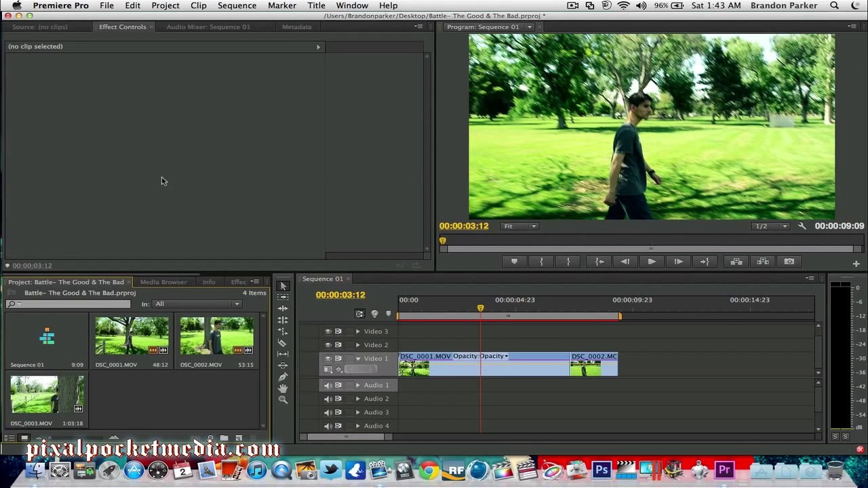Select the Track Select tool
868x488 pixels.
point(283,297)
